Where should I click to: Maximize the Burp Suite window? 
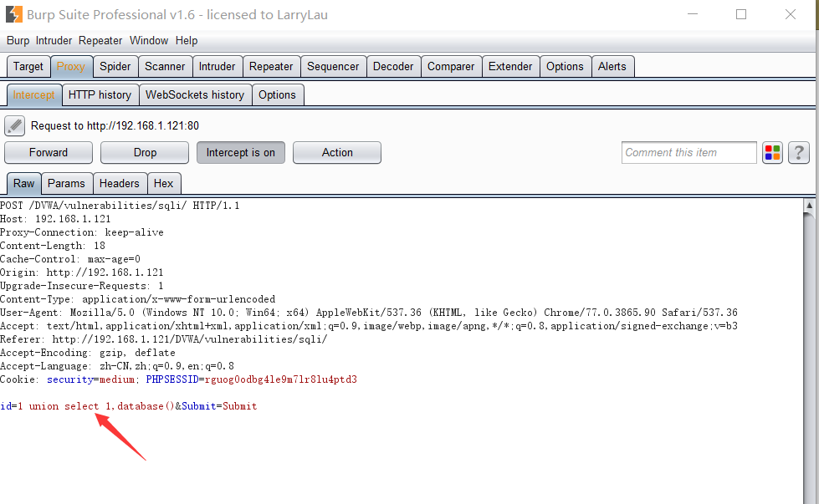(741, 14)
